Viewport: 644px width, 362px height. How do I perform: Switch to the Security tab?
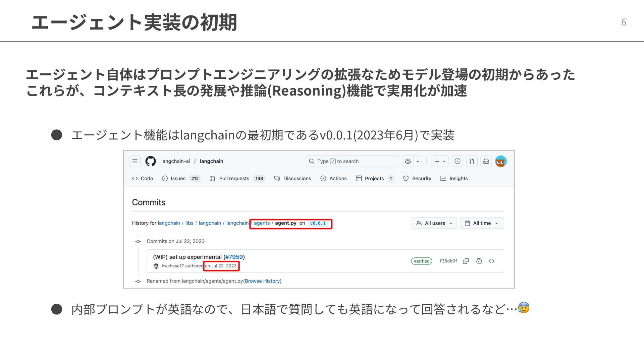(417, 178)
